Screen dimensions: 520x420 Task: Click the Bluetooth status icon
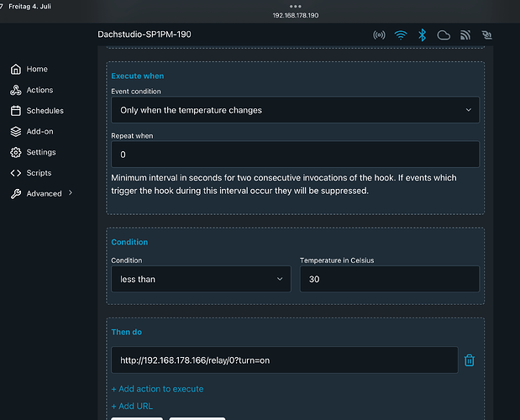423,34
